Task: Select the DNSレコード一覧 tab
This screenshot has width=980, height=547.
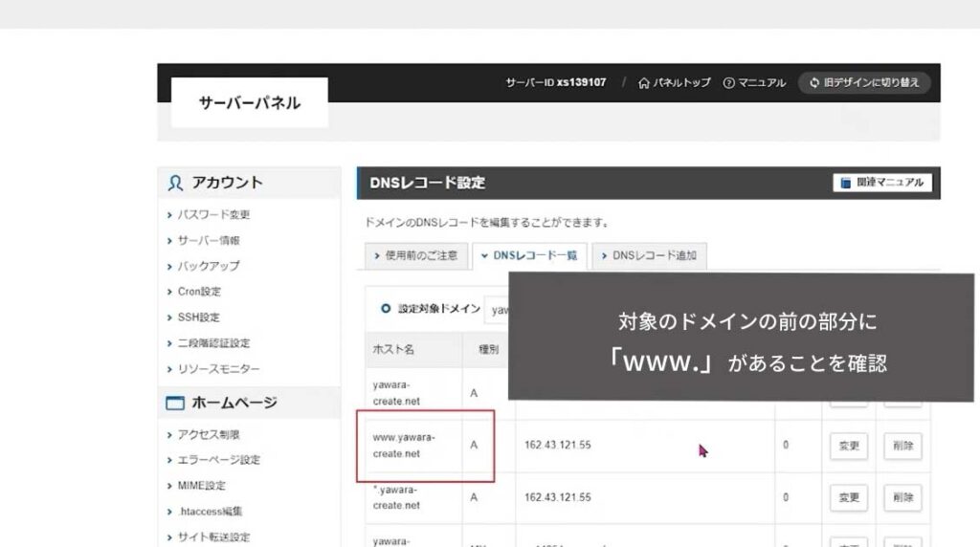Action: click(x=529, y=255)
